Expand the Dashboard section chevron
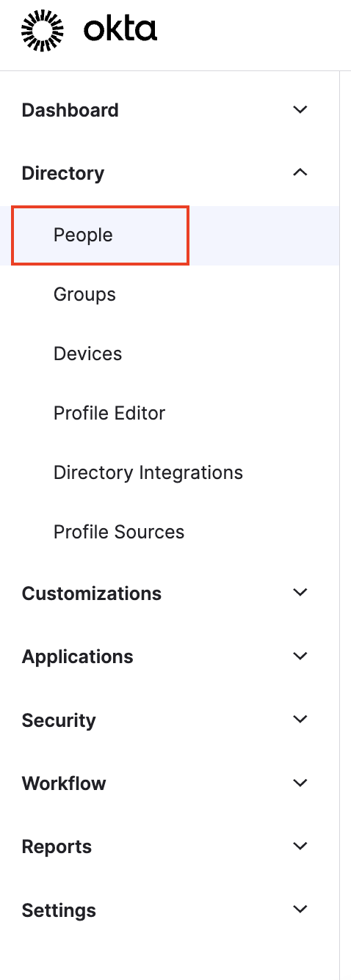 click(300, 110)
